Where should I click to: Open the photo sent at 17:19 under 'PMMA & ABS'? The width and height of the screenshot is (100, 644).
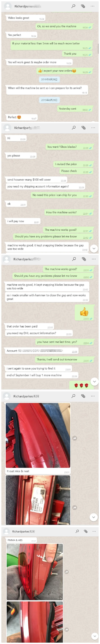(x=35, y=572)
